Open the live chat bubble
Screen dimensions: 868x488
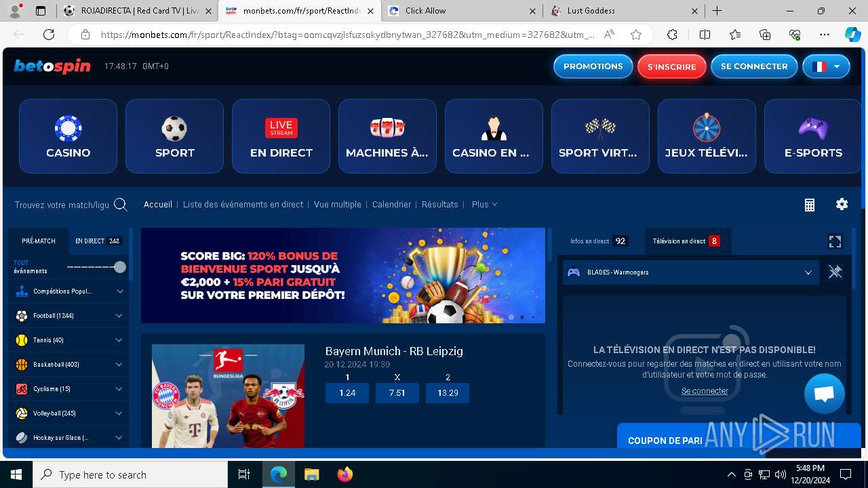pyautogui.click(x=825, y=394)
